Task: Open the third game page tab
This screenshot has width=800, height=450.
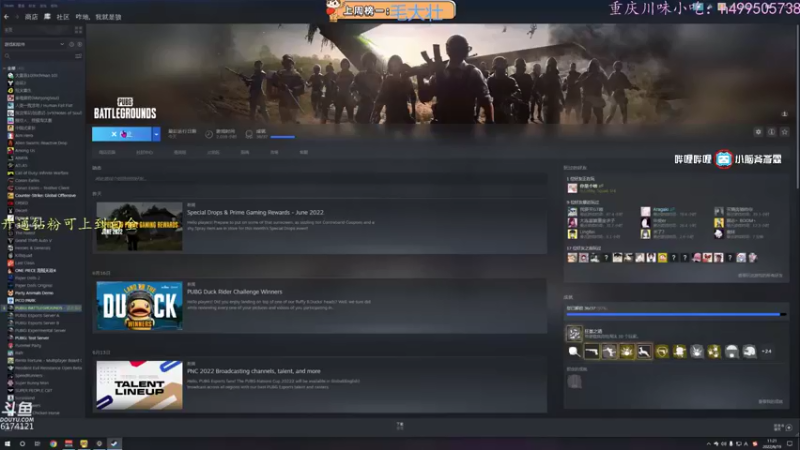Action: (180, 152)
